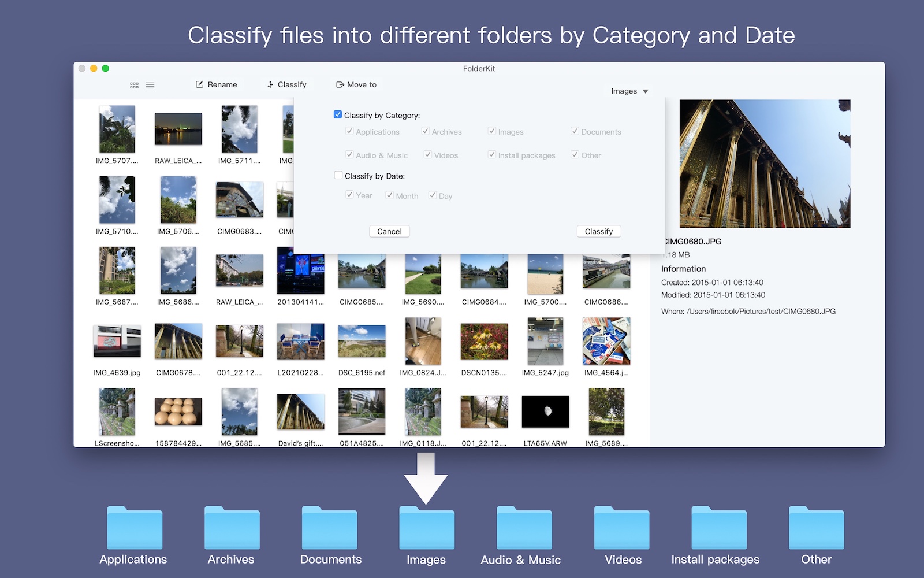Select the DSC_6195.nef thumbnail
The height and width of the screenshot is (578, 924).
362,341
